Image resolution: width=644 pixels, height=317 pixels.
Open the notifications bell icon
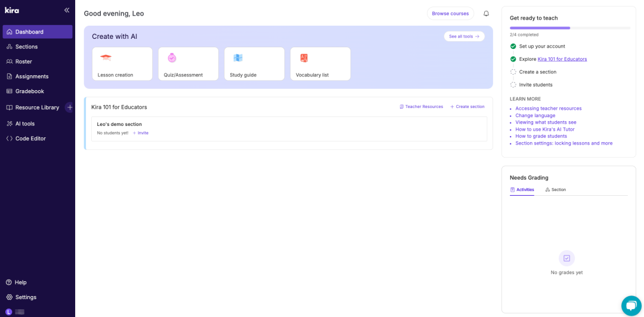pyautogui.click(x=486, y=14)
